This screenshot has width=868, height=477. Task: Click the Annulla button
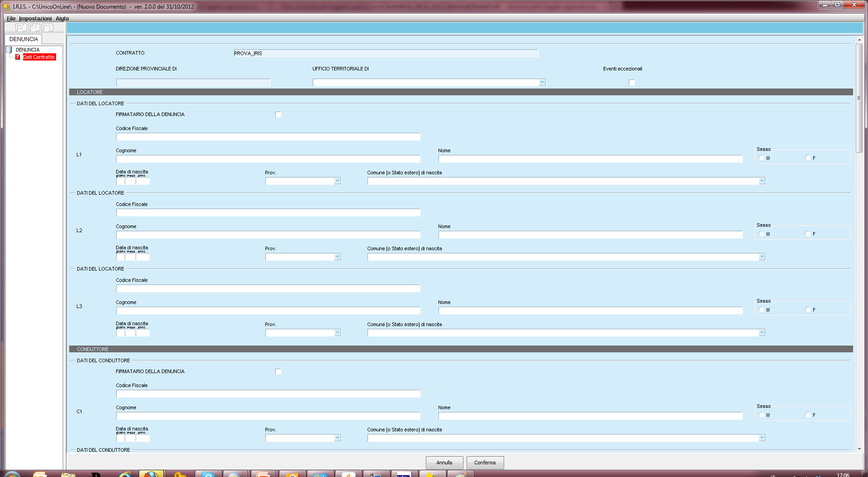click(444, 463)
